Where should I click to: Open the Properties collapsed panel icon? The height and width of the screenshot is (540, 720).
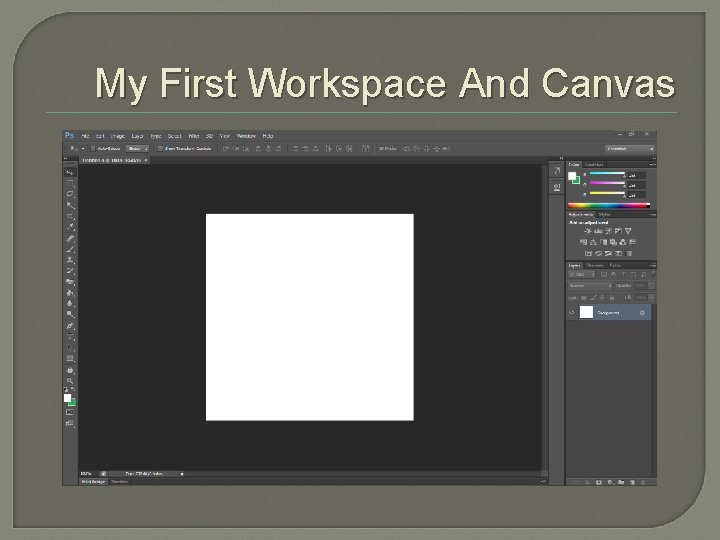557,187
